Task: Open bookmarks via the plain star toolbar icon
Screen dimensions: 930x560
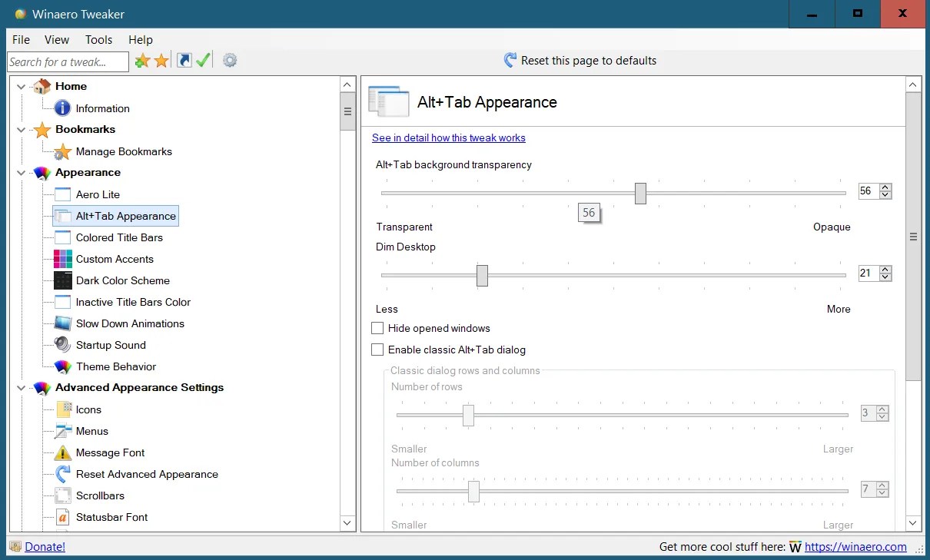Action: (x=161, y=61)
